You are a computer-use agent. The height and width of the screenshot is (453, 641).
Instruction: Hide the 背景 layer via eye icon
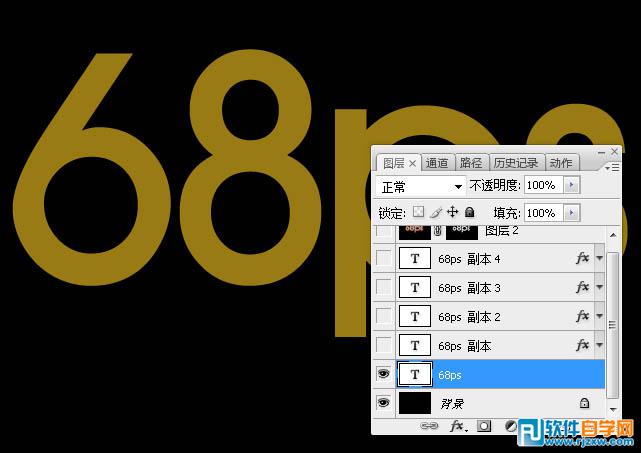click(x=383, y=403)
